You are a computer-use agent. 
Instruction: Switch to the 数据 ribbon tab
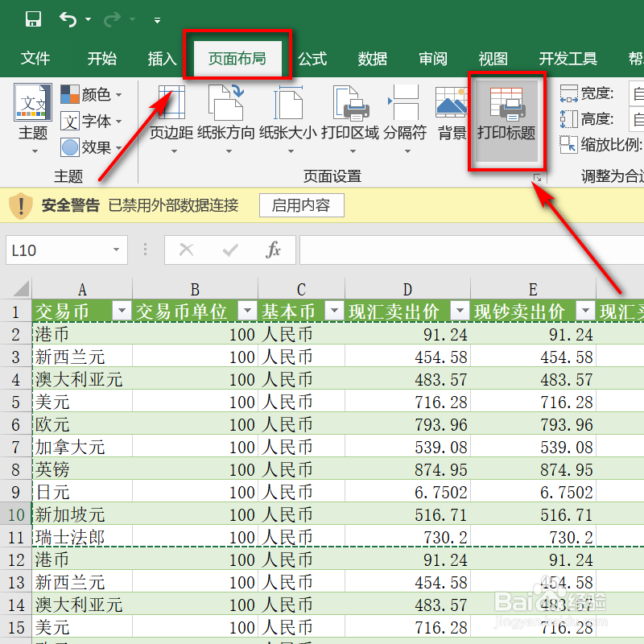coord(372,58)
